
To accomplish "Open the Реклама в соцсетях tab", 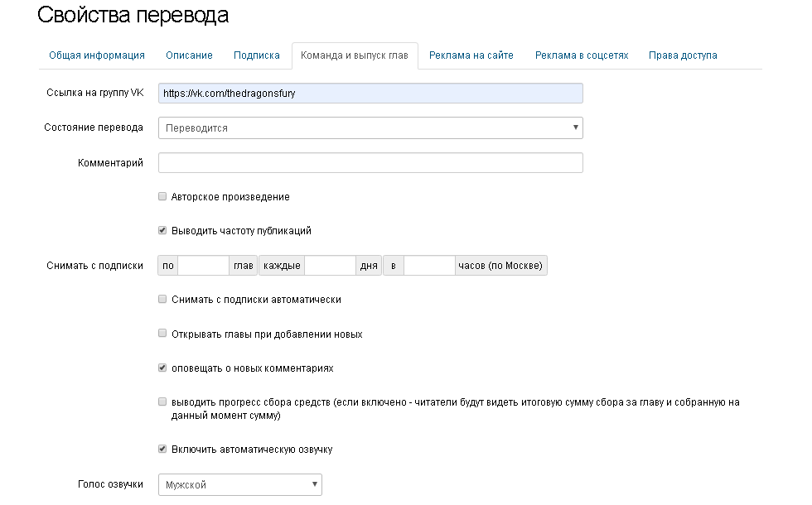I will pos(582,55).
